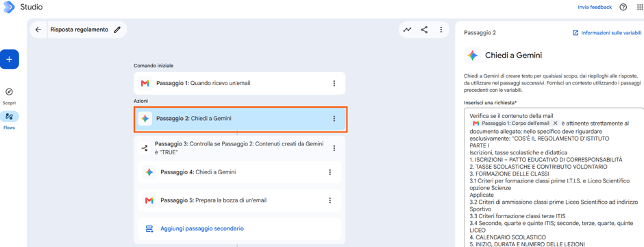Open the Google apps grid icon

(x=640, y=7)
